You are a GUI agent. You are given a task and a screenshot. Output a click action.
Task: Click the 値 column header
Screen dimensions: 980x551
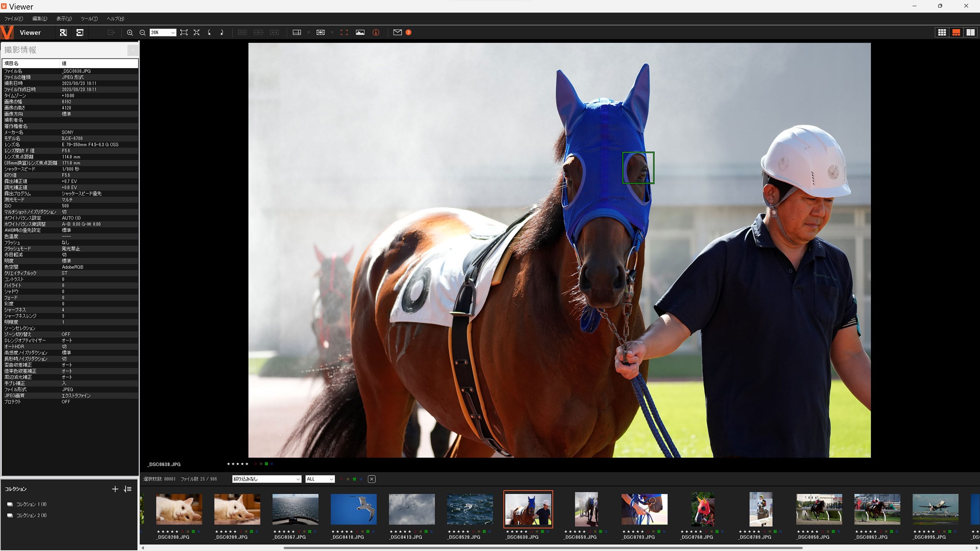[x=99, y=63]
